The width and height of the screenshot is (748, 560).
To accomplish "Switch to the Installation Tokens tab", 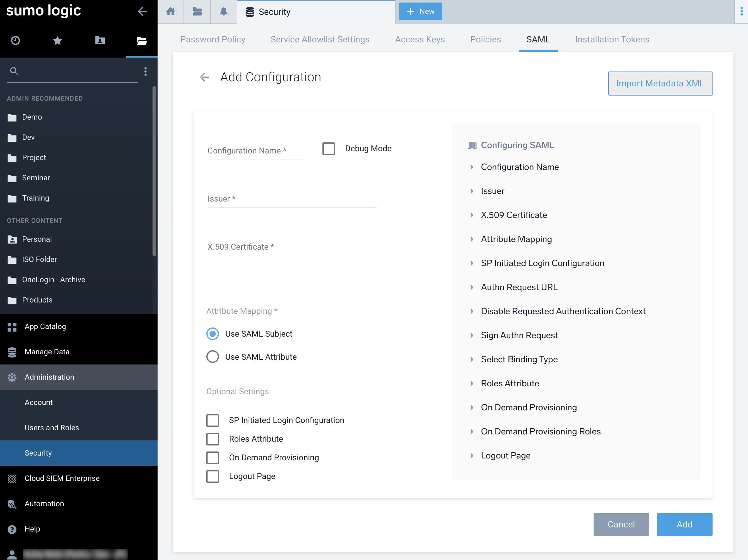I will 612,40.
